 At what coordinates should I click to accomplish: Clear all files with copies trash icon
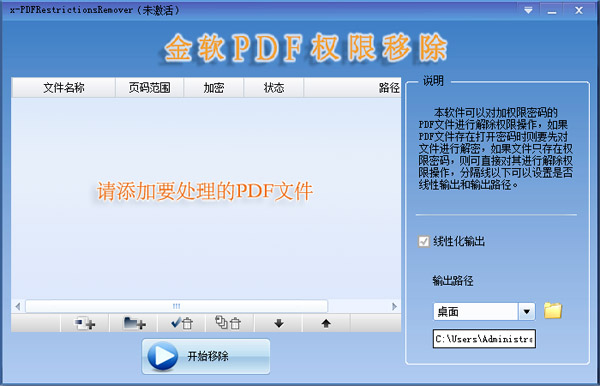[x=229, y=324]
